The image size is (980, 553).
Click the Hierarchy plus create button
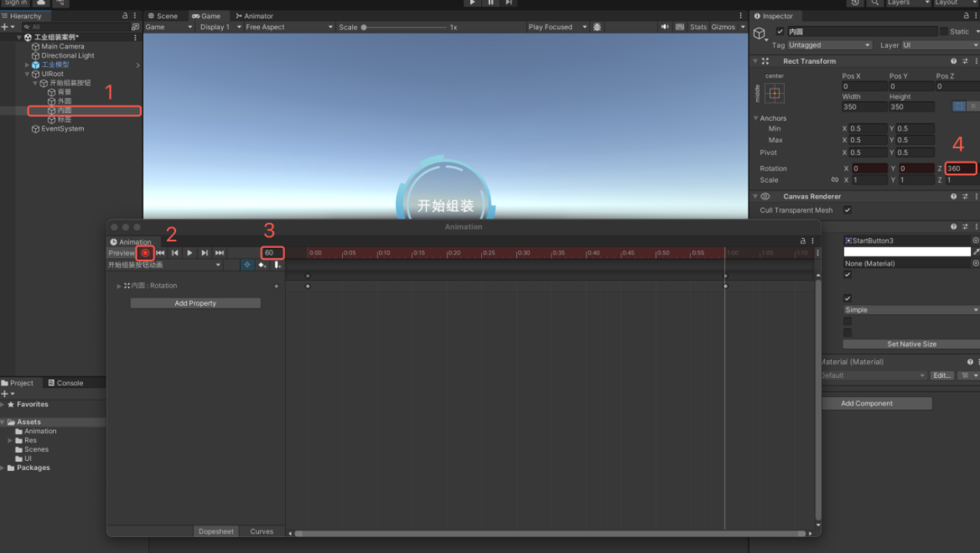coord(7,27)
